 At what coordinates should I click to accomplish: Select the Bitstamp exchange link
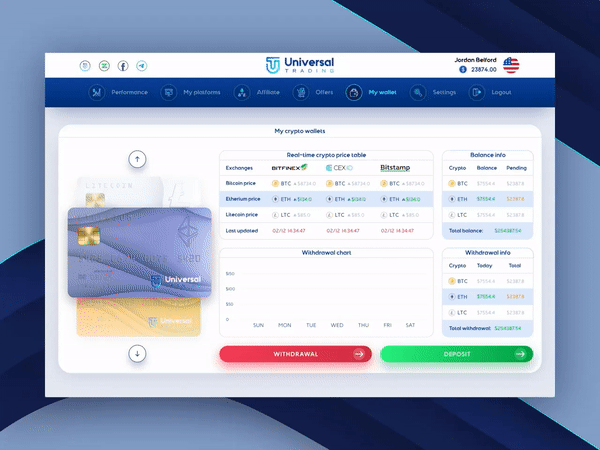[398, 168]
